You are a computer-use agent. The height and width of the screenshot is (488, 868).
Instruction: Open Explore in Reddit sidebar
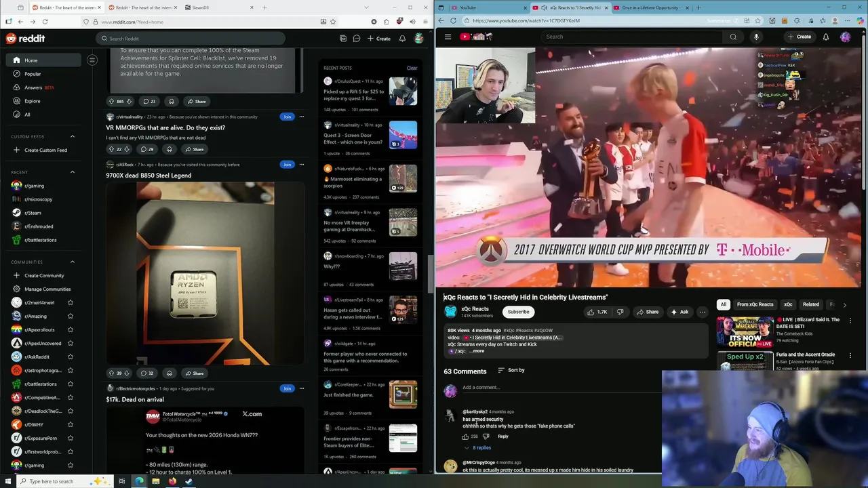[32, 101]
